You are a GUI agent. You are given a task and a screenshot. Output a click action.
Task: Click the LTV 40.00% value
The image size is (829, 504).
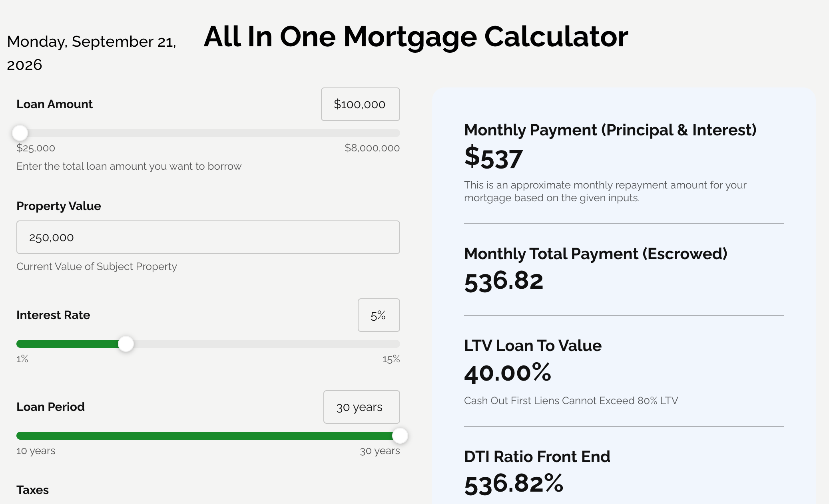pos(508,373)
